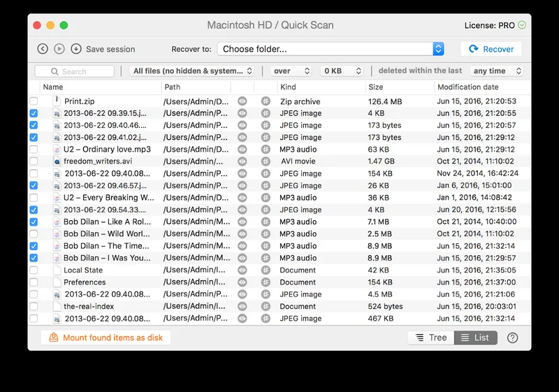The image size is (559, 392).
Task: Preview U2 – Ordinary love.mp3 with eye icon
Action: [x=242, y=150]
